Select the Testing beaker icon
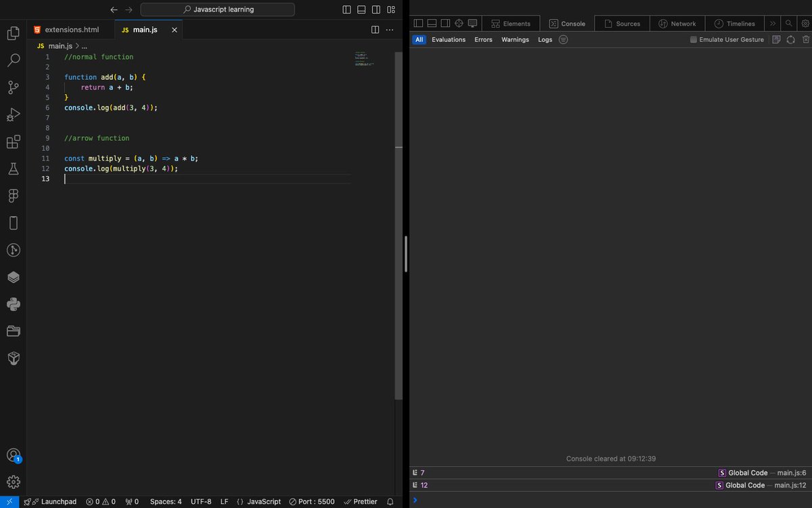Viewport: 812px width, 508px height. point(13,169)
